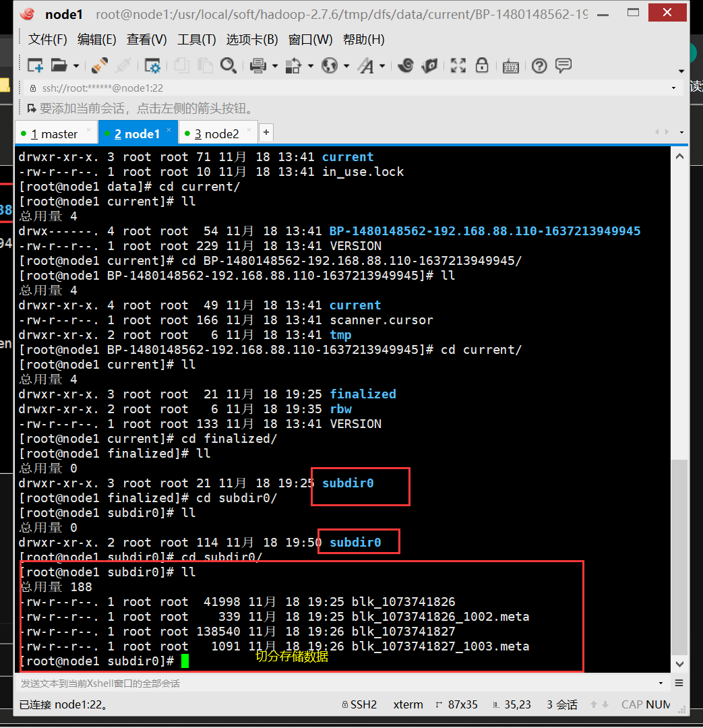The image size is (703, 728).
Task: Click the speech bubble Feedback icon
Action: tap(563, 65)
